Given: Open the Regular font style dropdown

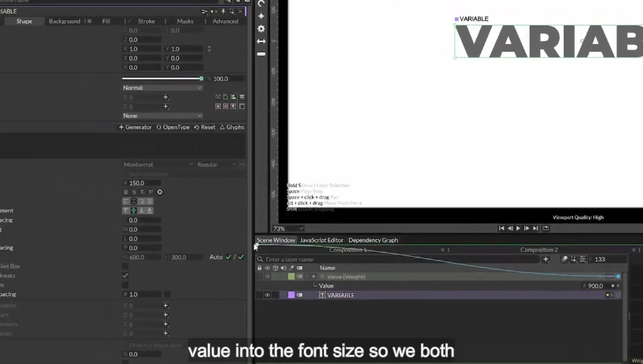Looking at the screenshot, I should point(216,165).
